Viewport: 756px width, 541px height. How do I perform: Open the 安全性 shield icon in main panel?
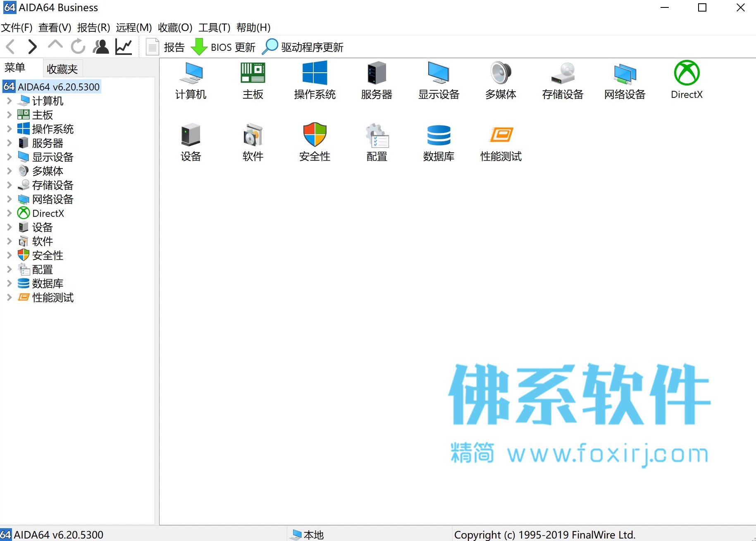coord(315,135)
